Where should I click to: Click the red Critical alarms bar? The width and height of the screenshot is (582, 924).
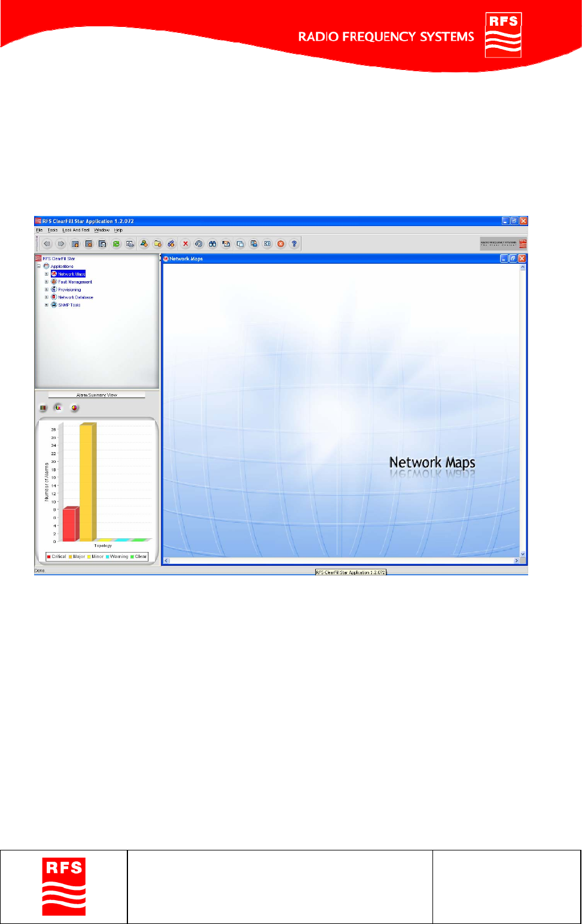(71, 524)
